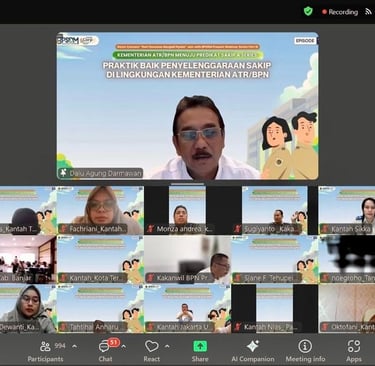Select Kantah Jakarta U participant tile
375x366 pixels.
(188, 309)
